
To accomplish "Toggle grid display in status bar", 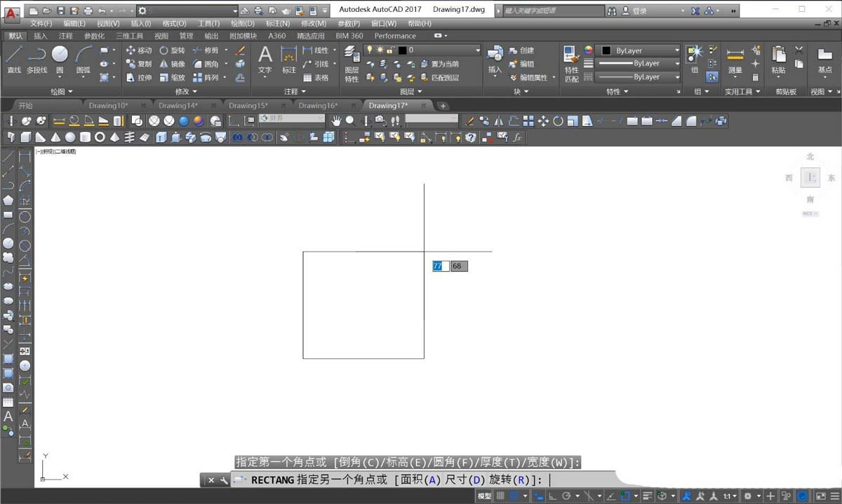I will click(x=500, y=496).
